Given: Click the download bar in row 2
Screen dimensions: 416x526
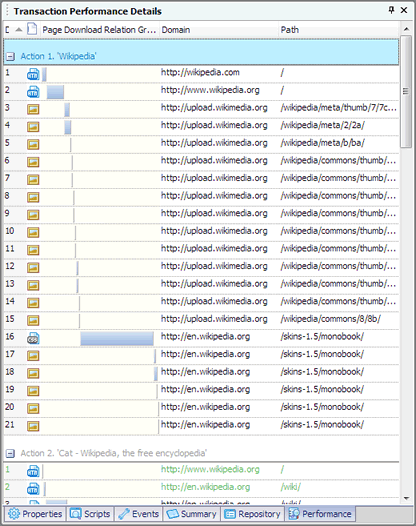Looking at the screenshot, I should tap(55, 92).
